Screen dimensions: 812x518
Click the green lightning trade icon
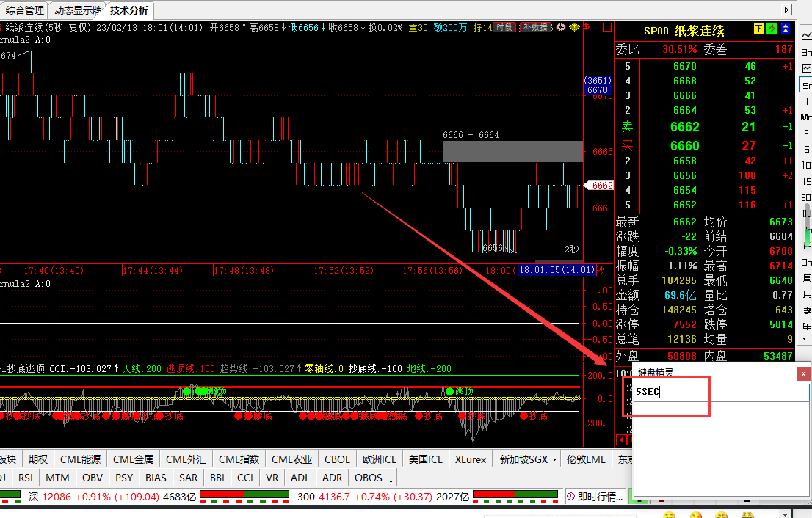772,29
